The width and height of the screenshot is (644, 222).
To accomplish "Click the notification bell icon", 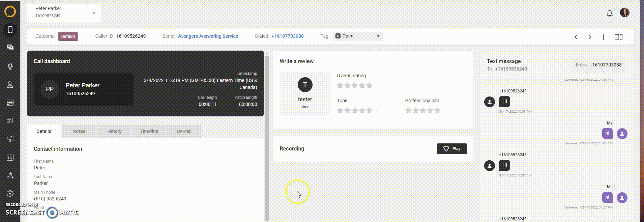I will pyautogui.click(x=609, y=13).
